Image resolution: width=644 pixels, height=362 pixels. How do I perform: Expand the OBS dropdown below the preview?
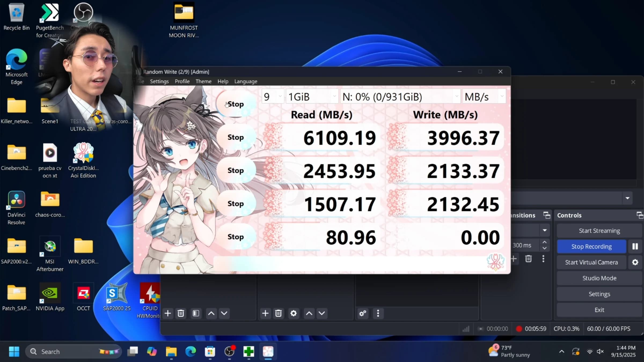627,198
